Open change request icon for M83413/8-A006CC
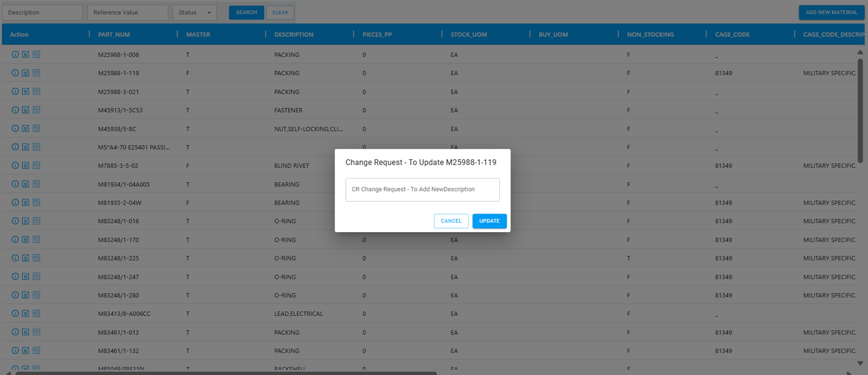This screenshot has height=375, width=868. tap(26, 314)
